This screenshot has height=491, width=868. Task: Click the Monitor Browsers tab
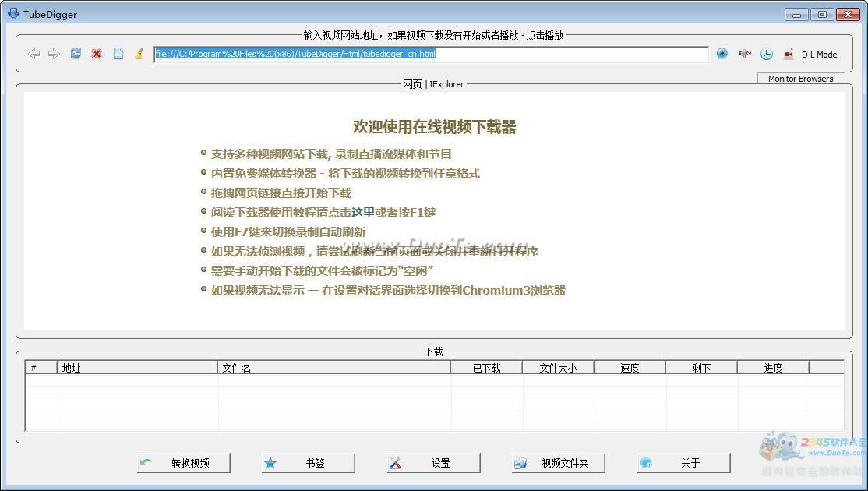(x=800, y=79)
